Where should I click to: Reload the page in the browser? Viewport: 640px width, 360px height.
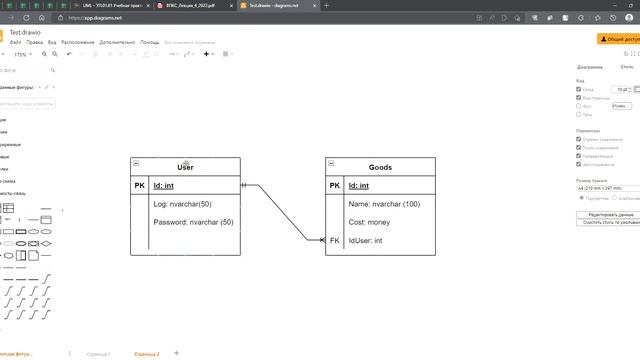[27, 18]
